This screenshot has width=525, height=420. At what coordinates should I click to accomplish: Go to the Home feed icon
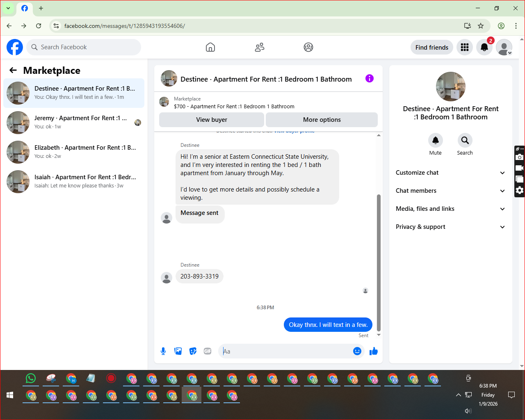click(210, 47)
